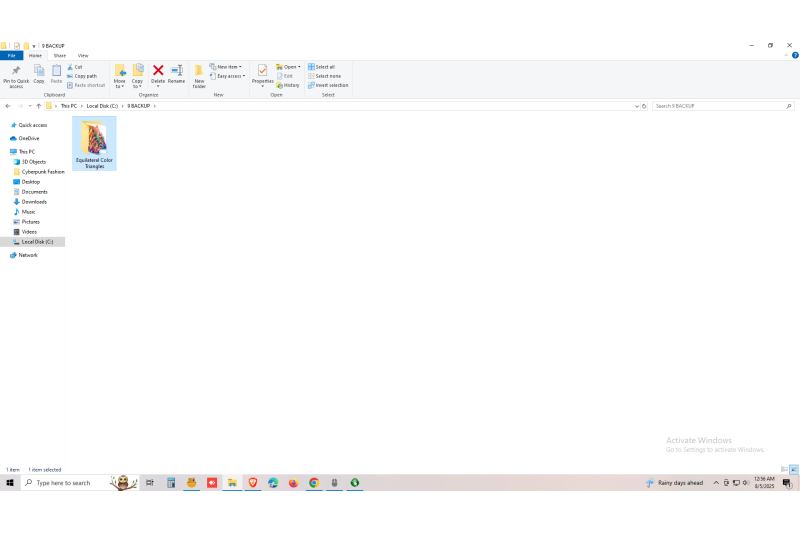800x533 pixels.
Task: Click Pin to Quick access icon
Action: (16, 75)
